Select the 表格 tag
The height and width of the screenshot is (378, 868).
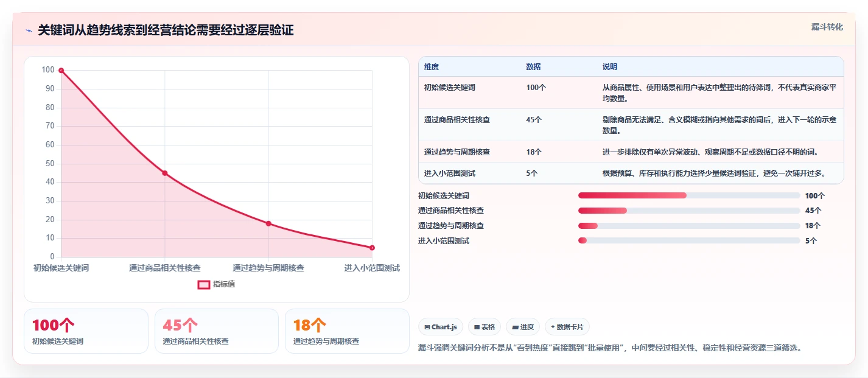[x=485, y=327]
